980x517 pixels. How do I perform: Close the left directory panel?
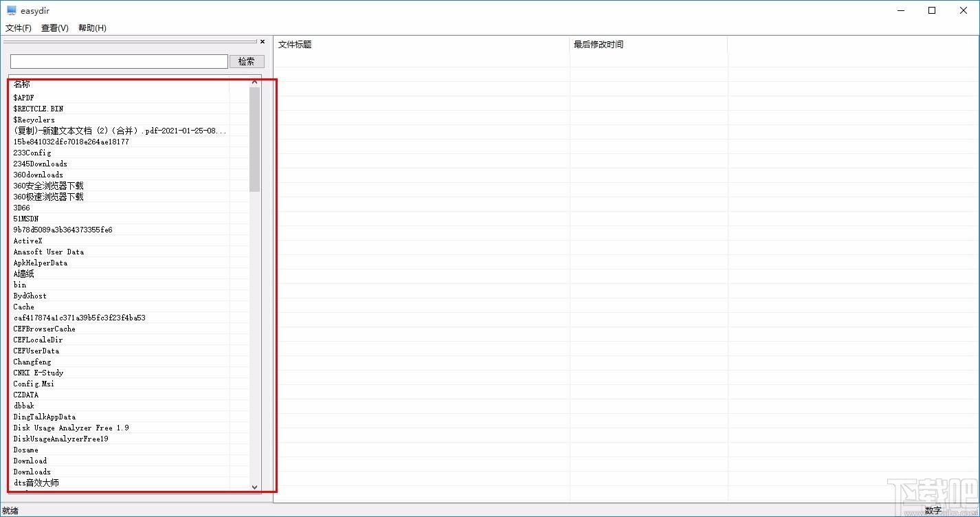263,42
